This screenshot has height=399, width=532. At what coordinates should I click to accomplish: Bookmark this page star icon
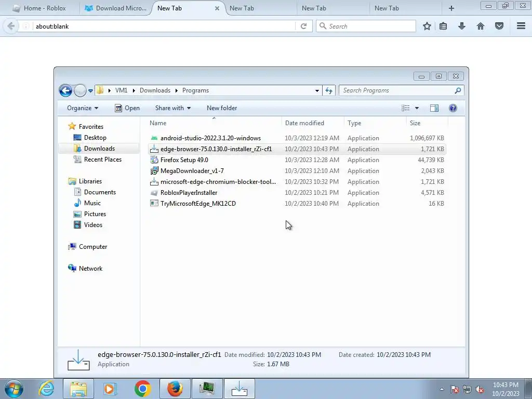click(x=427, y=26)
